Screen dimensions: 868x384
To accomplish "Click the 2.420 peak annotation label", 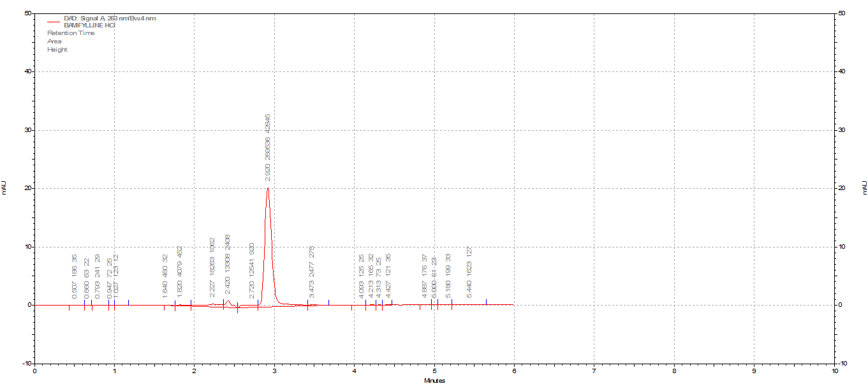I will tap(228, 266).
